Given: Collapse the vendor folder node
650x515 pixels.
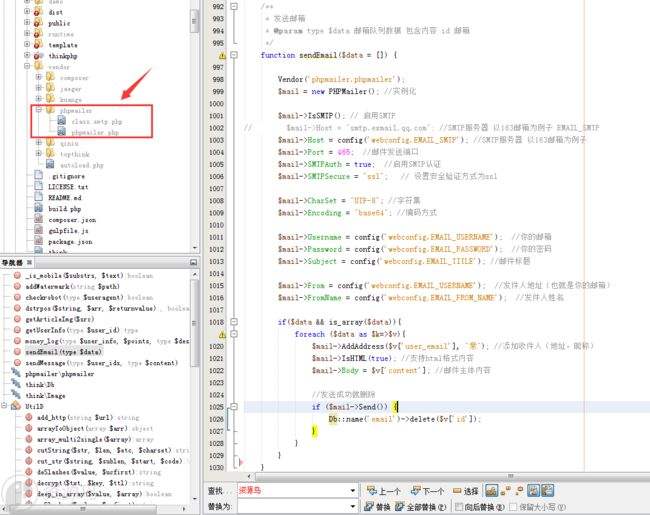Looking at the screenshot, I should tap(27, 66).
